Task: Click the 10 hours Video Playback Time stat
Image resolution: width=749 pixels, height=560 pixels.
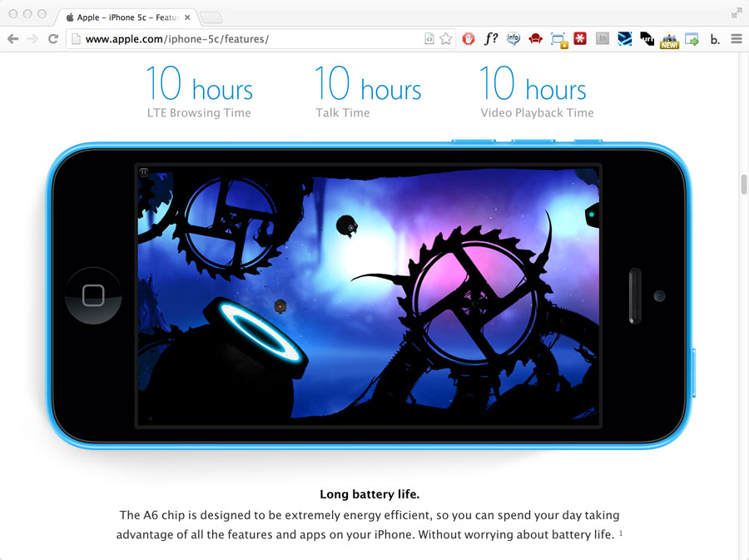Action: pyautogui.click(x=537, y=92)
